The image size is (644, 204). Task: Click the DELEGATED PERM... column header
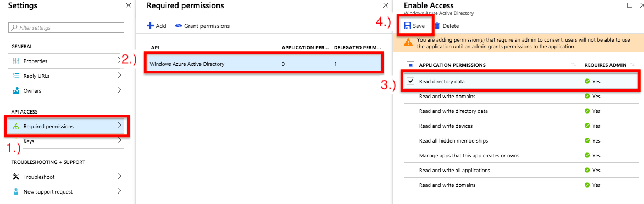point(357,48)
